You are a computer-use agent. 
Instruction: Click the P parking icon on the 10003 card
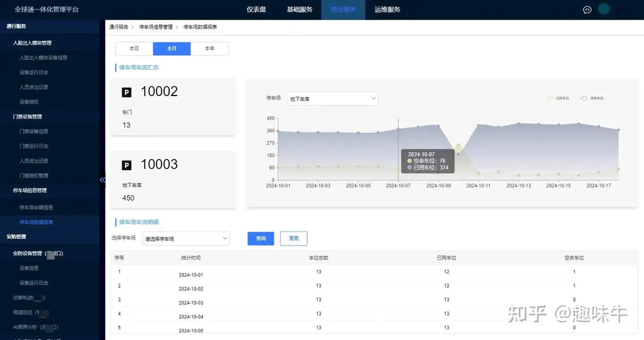[x=127, y=164]
